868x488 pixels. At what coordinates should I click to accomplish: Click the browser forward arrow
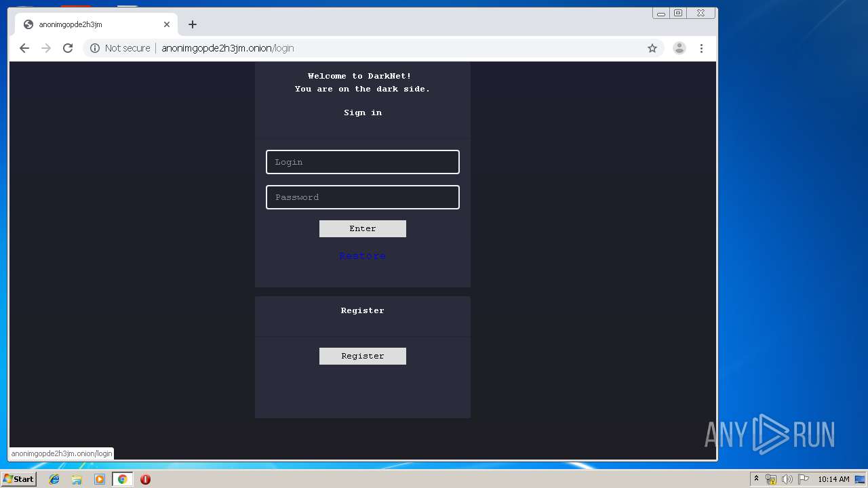pos(46,48)
